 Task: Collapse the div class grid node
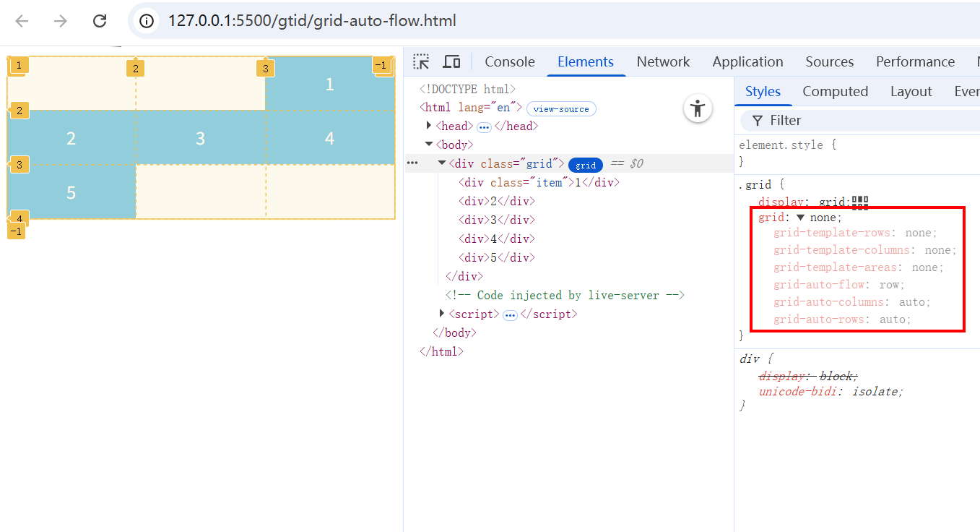point(442,163)
